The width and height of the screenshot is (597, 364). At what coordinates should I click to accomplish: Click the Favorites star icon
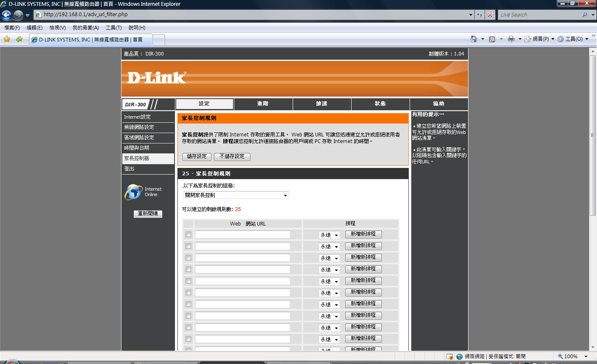coord(7,39)
